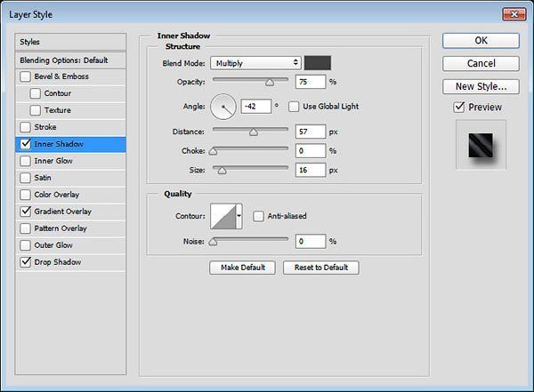Screen dimensions: 534x392
Task: Check the Pattern Overlay box
Action: click(x=25, y=228)
